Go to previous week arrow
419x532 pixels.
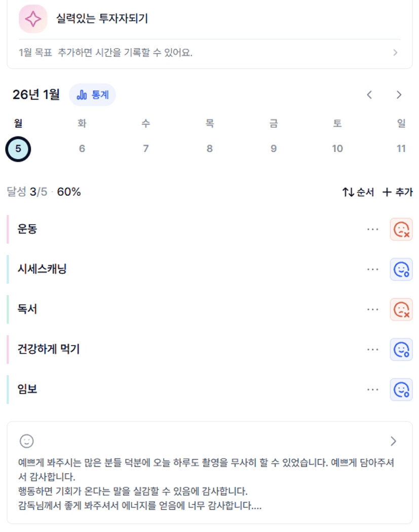pos(370,95)
